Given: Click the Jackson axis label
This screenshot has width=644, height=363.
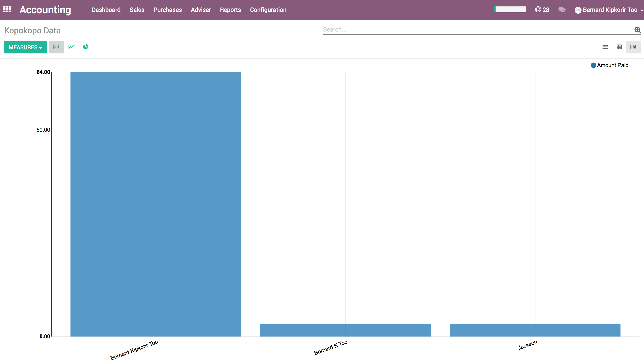Looking at the screenshot, I should pos(527,345).
